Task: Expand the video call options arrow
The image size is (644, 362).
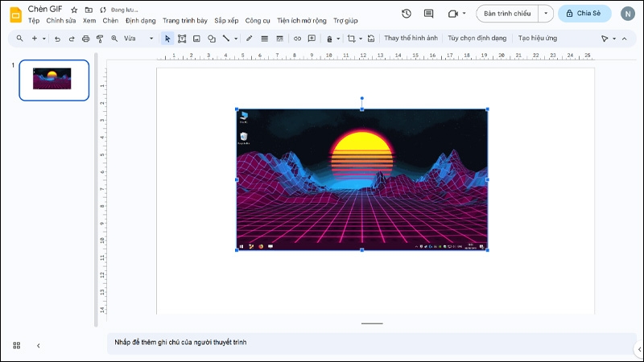Action: [464, 13]
